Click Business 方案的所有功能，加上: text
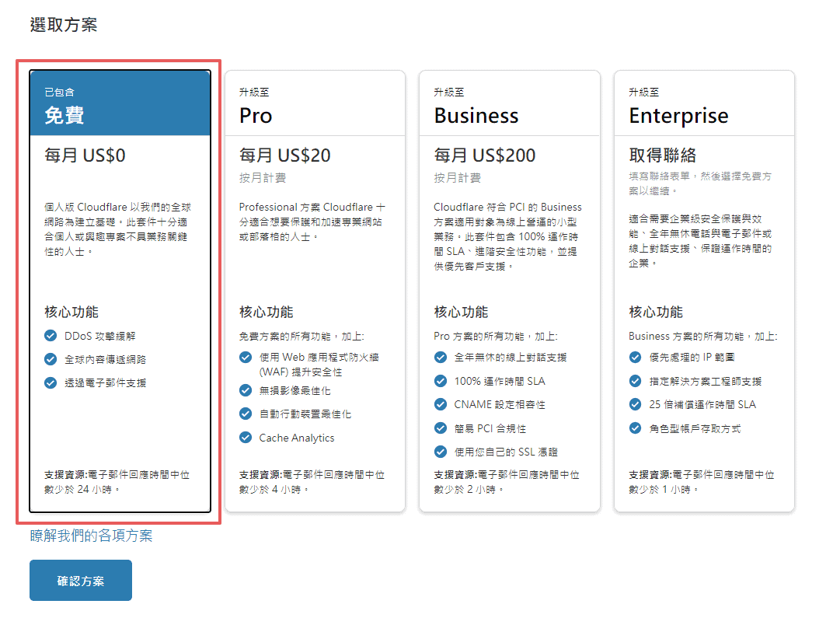The image size is (840, 618). point(703,336)
